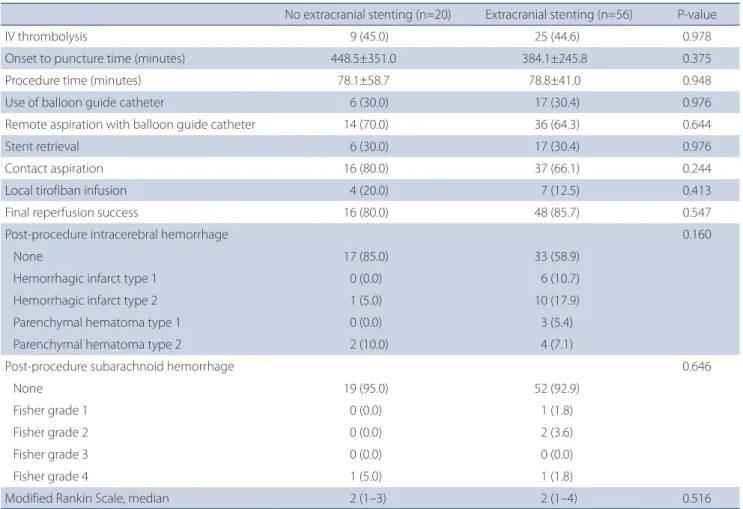
Task: Click the P-value 0.413
Action: point(697,191)
